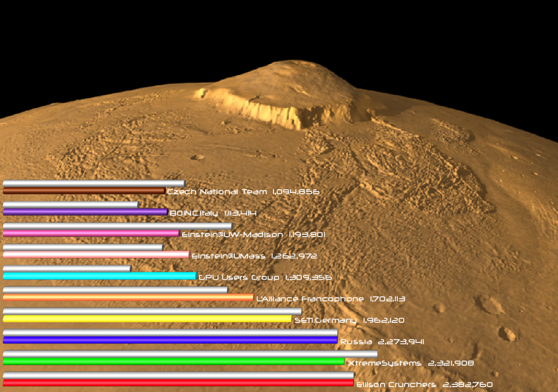
Task: Click the gray bar above the cyan bar
Action: point(67,269)
